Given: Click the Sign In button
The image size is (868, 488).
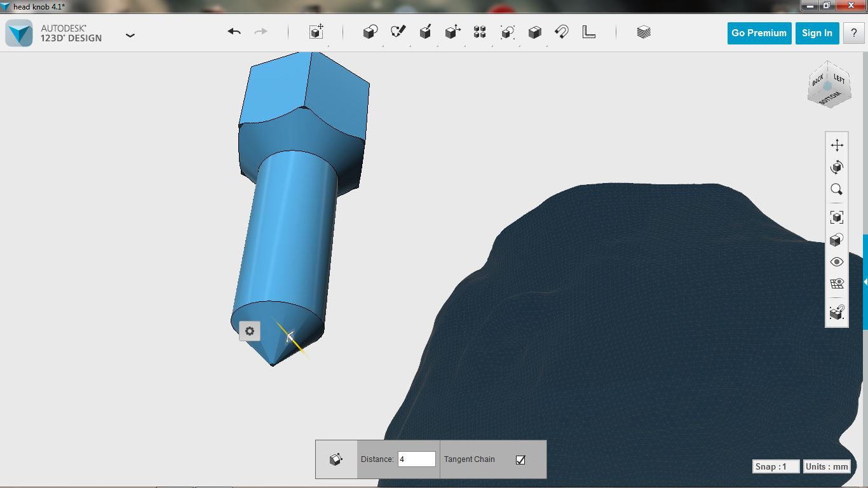Looking at the screenshot, I should click(x=817, y=33).
